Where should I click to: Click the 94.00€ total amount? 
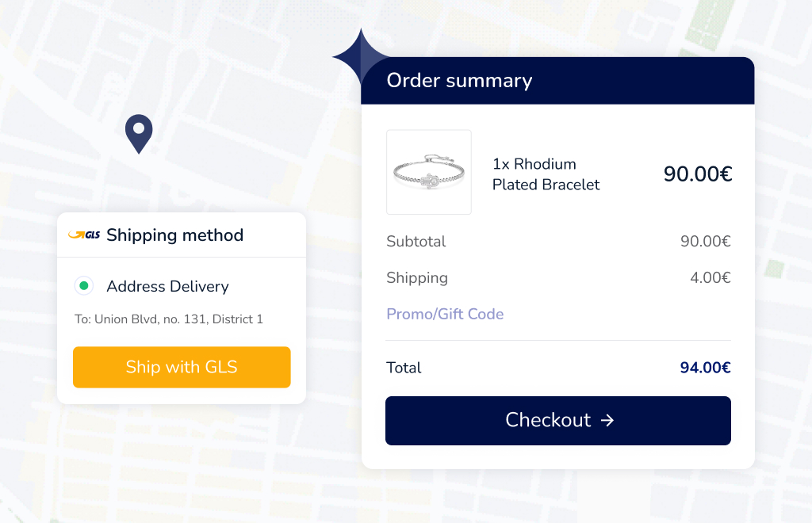pos(705,368)
